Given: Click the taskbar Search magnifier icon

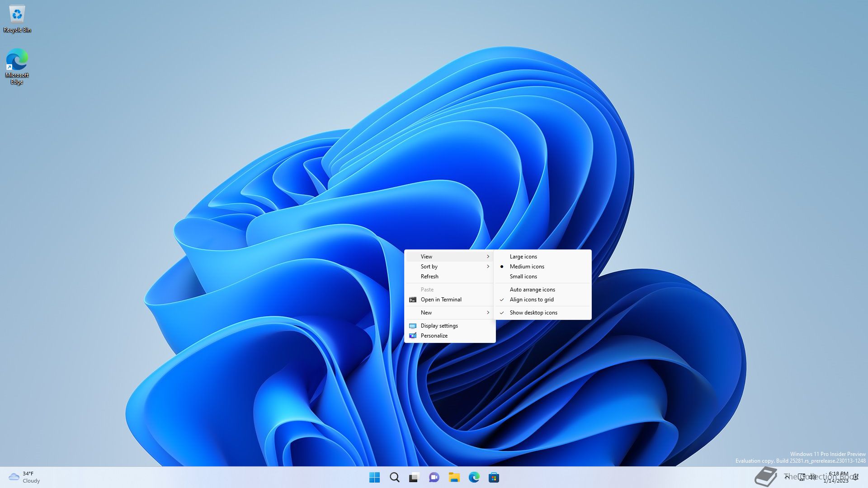Looking at the screenshot, I should 394,477.
